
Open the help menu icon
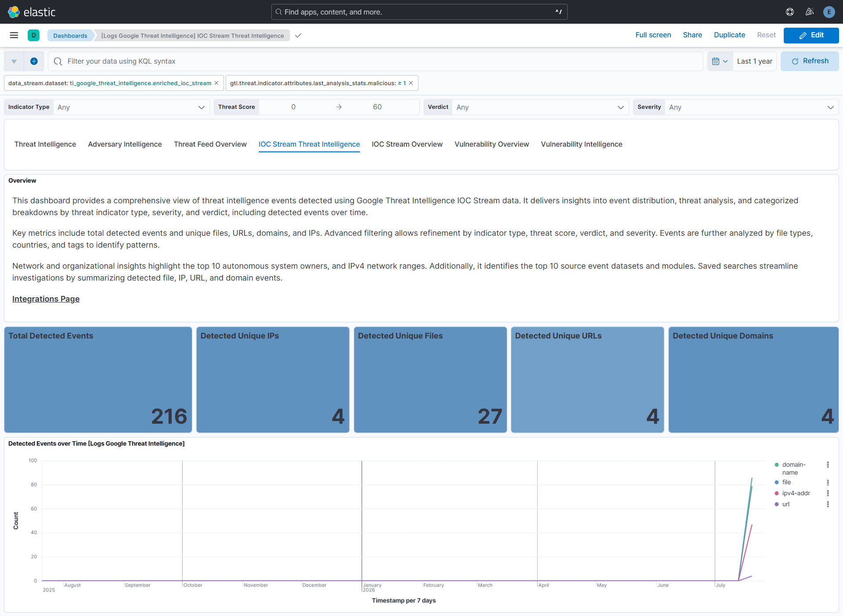point(790,12)
